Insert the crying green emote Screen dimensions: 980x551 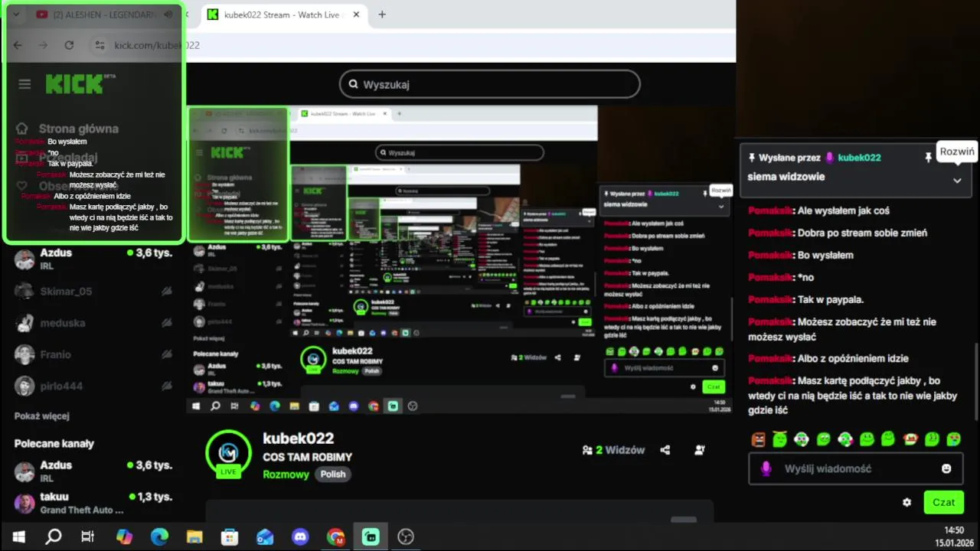click(954, 439)
